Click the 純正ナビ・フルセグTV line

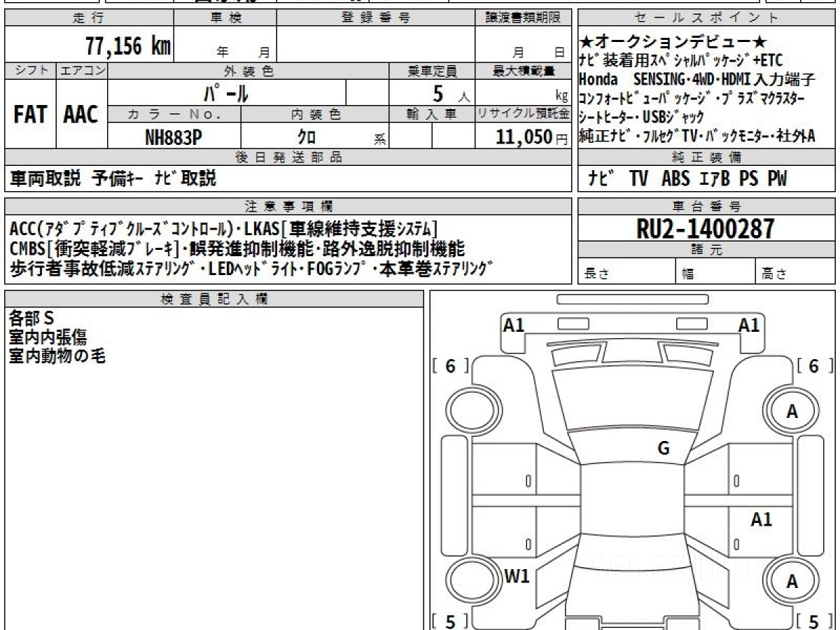click(x=697, y=136)
